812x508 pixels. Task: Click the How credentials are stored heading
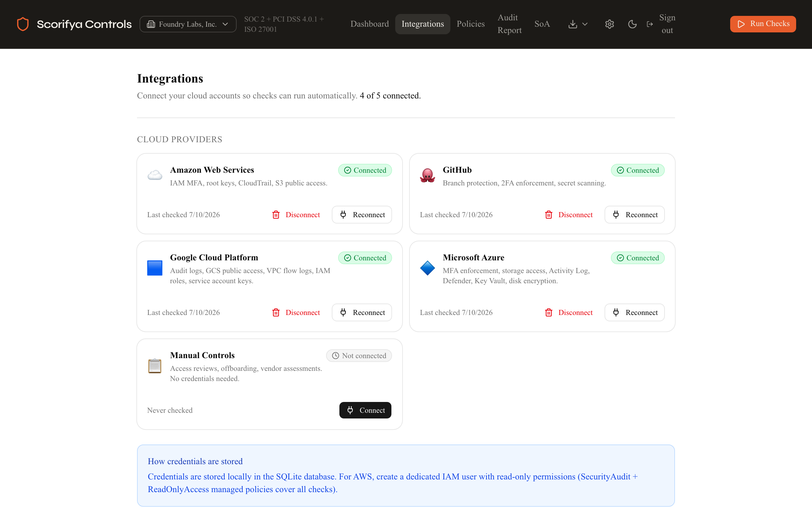tap(195, 461)
